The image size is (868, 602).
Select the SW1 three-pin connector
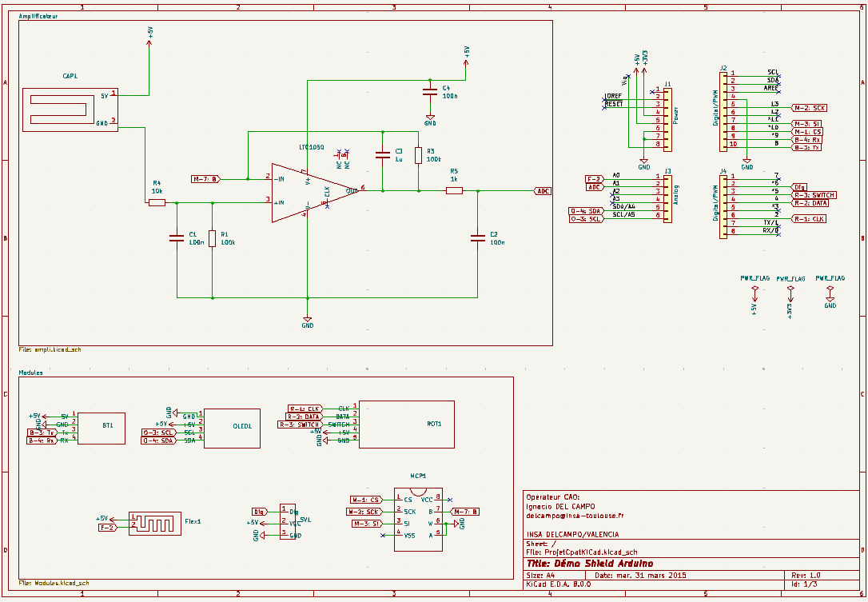pyautogui.click(x=288, y=521)
